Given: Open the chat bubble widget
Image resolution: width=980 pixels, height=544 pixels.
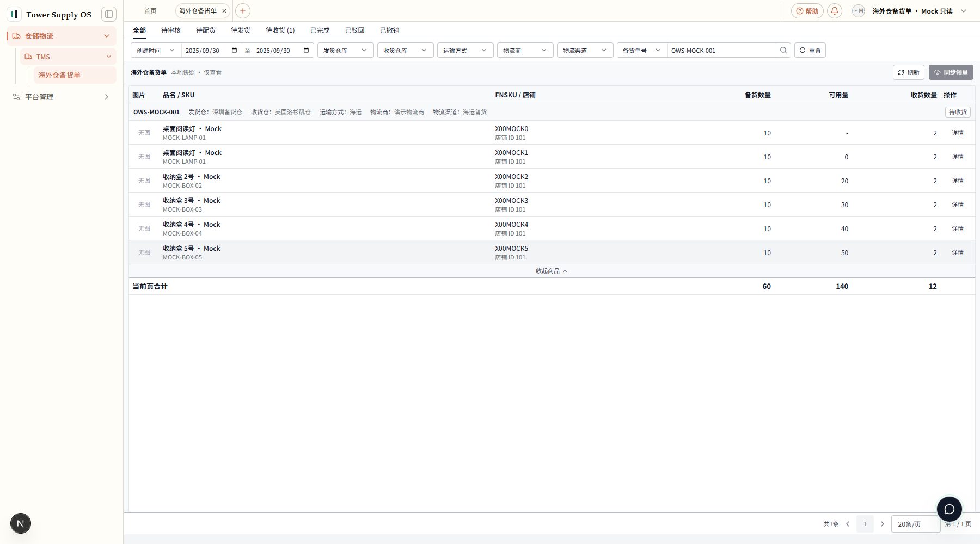Looking at the screenshot, I should pos(950,509).
